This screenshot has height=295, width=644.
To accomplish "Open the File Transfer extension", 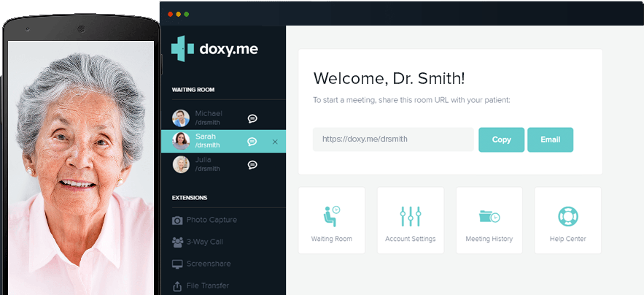I will (x=201, y=286).
